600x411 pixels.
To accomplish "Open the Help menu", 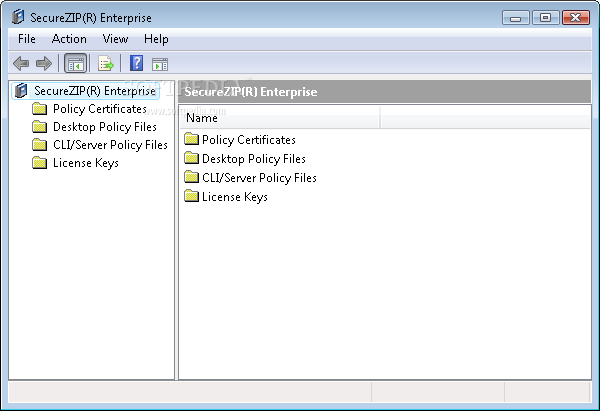I will click(156, 39).
